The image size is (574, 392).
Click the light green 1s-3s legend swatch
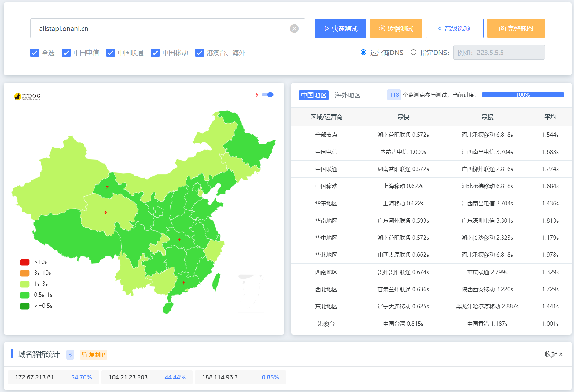(x=25, y=284)
